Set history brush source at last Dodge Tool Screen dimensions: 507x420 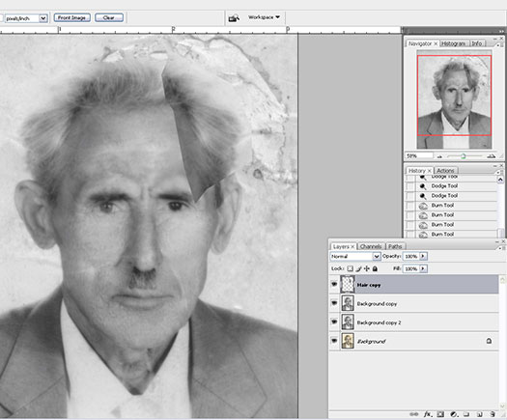(410, 196)
